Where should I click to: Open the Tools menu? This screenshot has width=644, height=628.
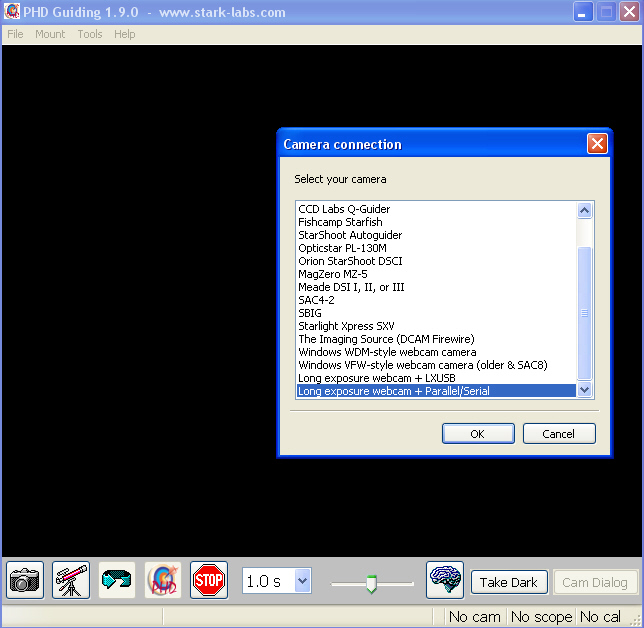[90, 34]
